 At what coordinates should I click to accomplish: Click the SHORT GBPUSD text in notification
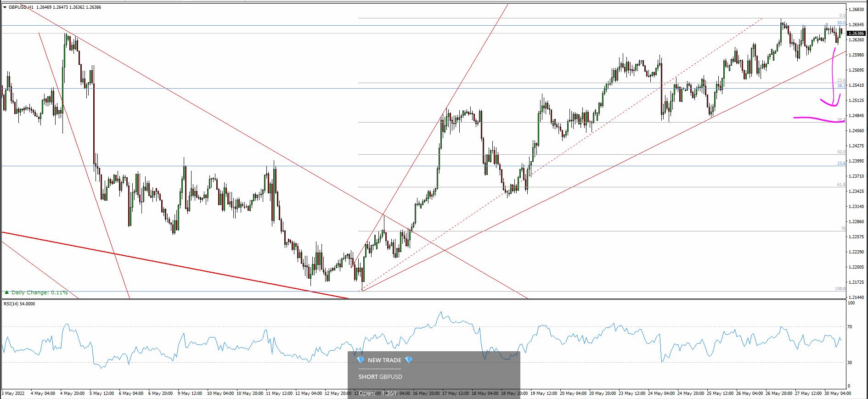pyautogui.click(x=380, y=377)
